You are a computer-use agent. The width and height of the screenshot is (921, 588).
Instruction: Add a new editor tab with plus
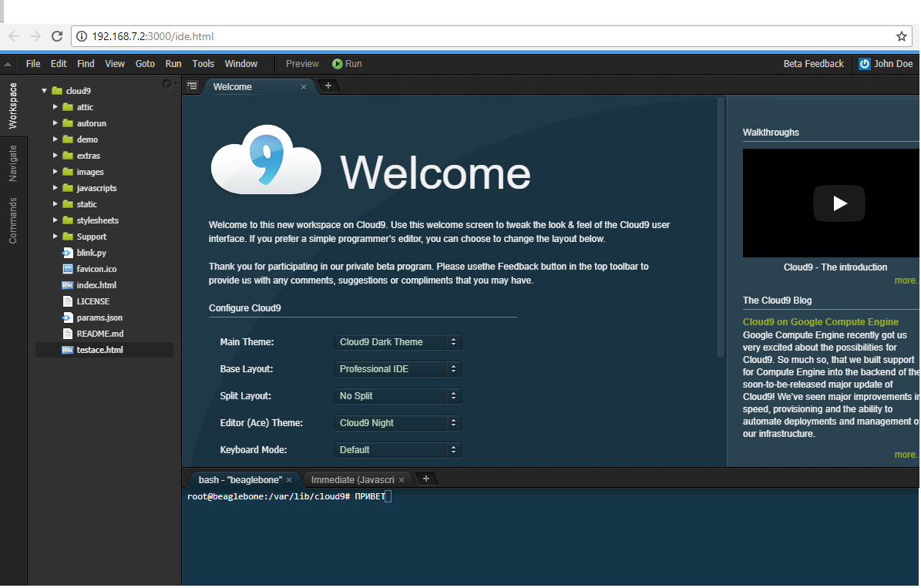click(328, 86)
